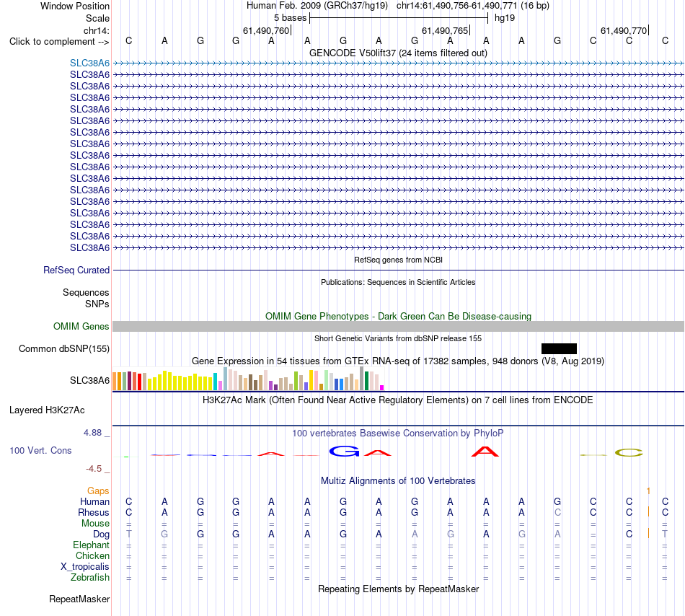Click the 61,490,770 ruler position marker
Image resolution: width=685 pixels, height=616 pixels.
pos(624,30)
